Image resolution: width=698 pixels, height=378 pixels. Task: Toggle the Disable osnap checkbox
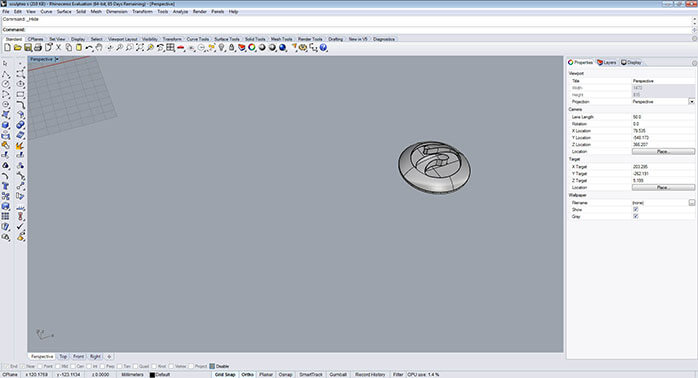click(x=212, y=366)
